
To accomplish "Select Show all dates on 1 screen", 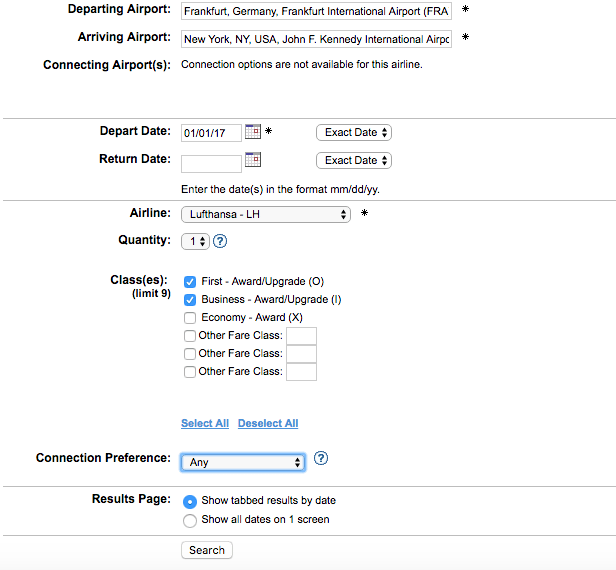I will [190, 520].
